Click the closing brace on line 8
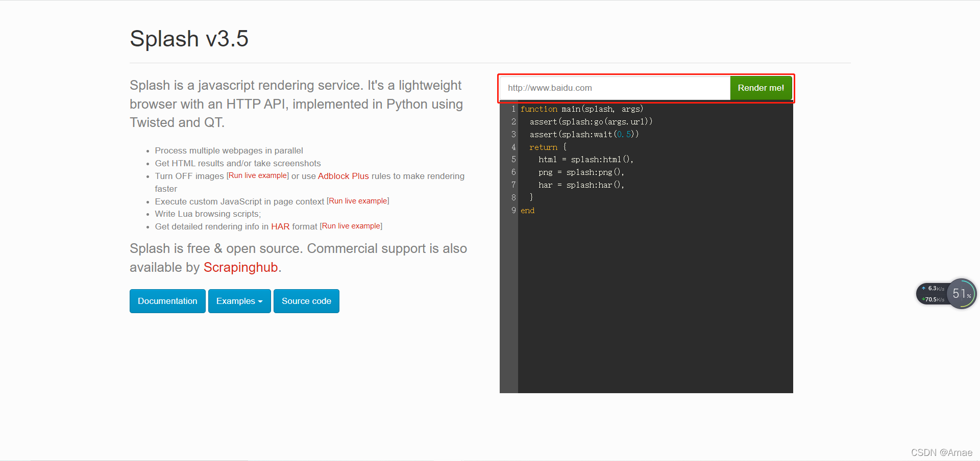 tap(531, 197)
